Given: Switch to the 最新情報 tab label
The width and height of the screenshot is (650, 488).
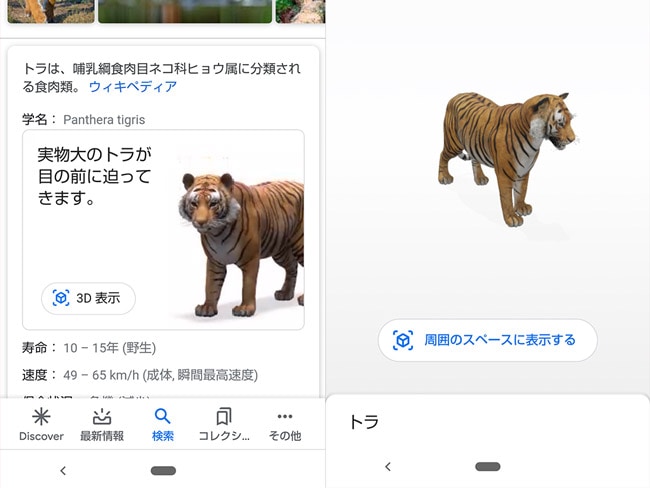Looking at the screenshot, I should pyautogui.click(x=102, y=436).
